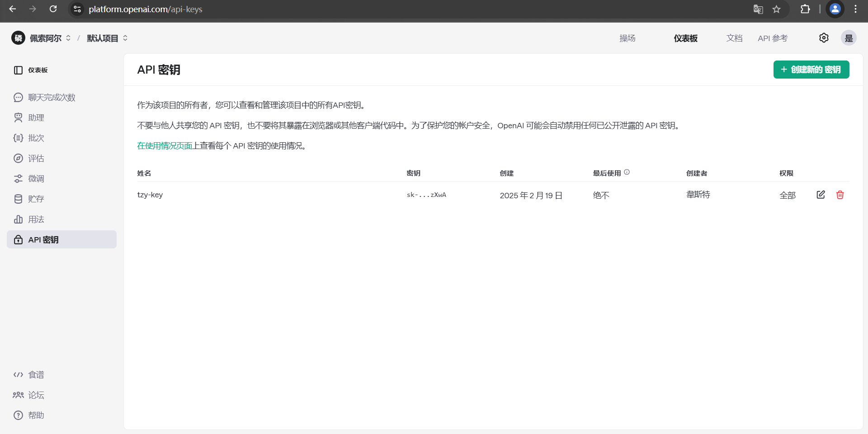Click the 创建者 column header
This screenshot has height=434, width=868.
pos(697,173)
